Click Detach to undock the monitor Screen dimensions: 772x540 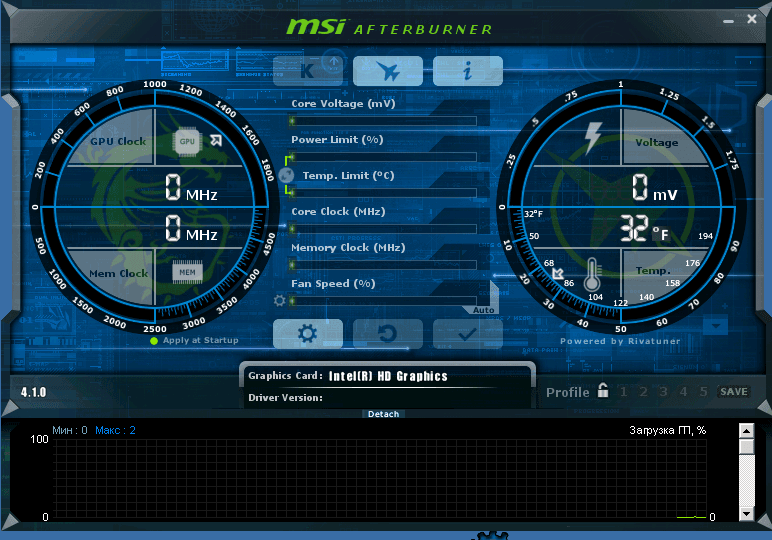click(x=384, y=414)
